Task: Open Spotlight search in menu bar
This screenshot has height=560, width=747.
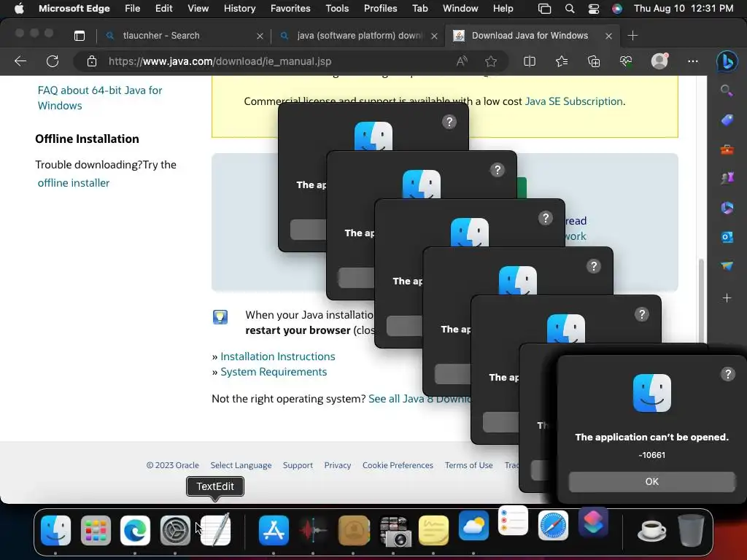Action: tap(569, 8)
